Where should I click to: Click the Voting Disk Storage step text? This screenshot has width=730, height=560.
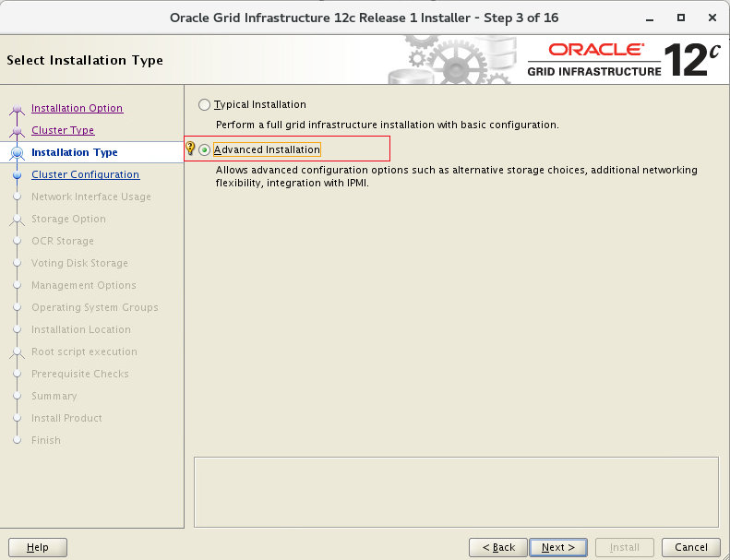point(79,263)
